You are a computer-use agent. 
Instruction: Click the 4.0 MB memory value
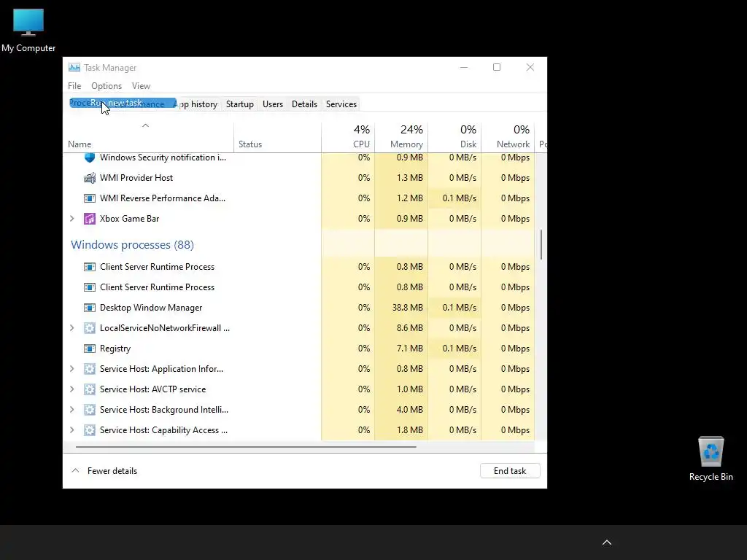pos(410,411)
